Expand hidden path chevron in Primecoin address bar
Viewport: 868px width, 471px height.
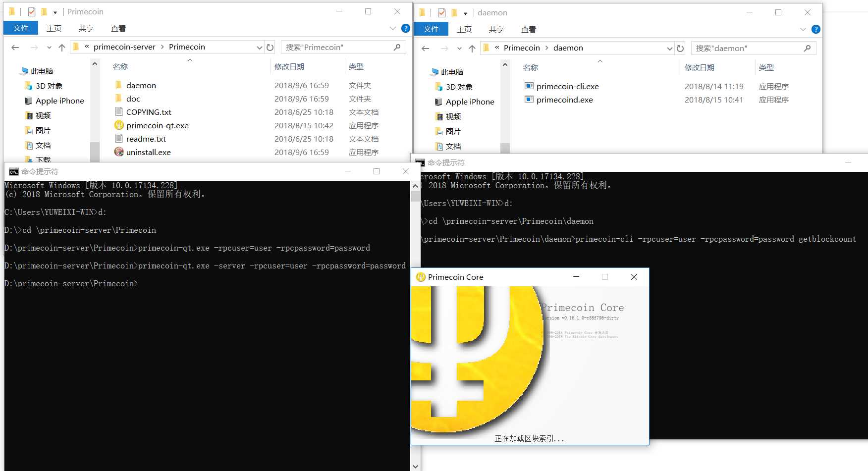[x=87, y=47]
